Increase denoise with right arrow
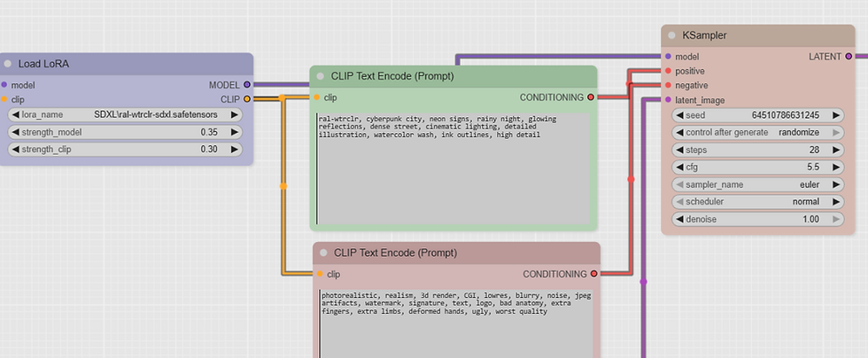The image size is (868, 358). point(836,219)
